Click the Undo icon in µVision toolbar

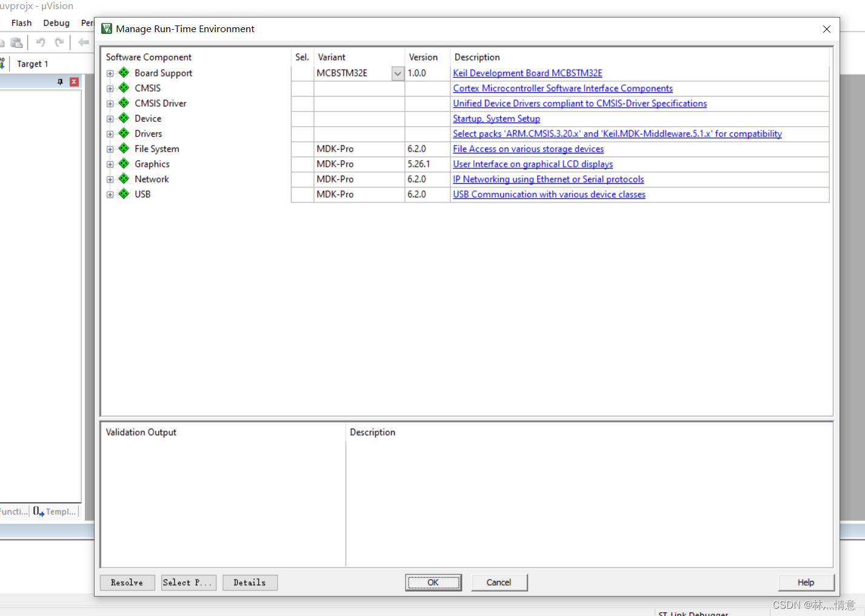point(41,42)
